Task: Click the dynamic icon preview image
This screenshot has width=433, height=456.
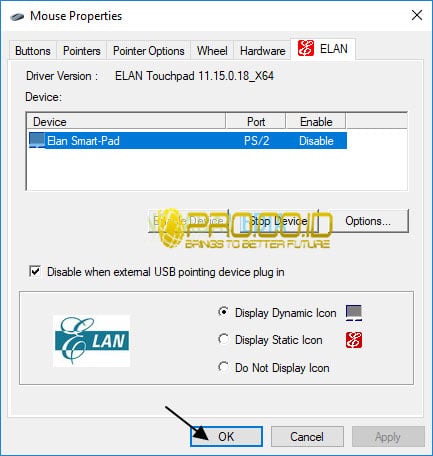Action: tap(354, 313)
